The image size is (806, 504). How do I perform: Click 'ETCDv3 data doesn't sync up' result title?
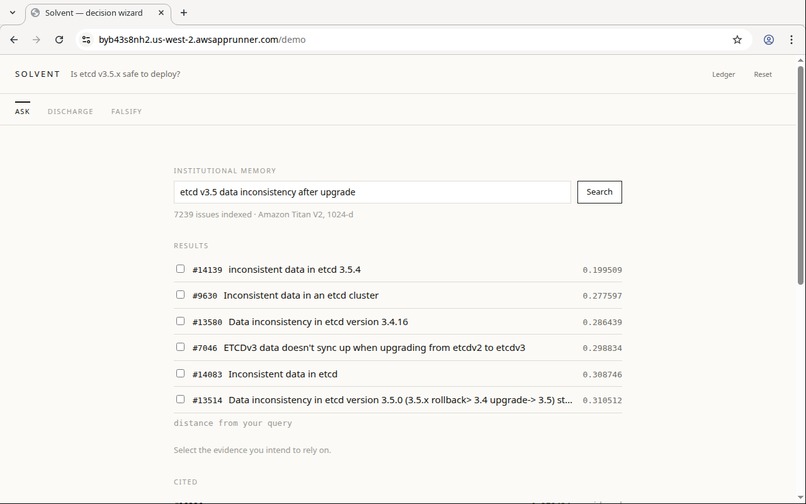(x=374, y=348)
